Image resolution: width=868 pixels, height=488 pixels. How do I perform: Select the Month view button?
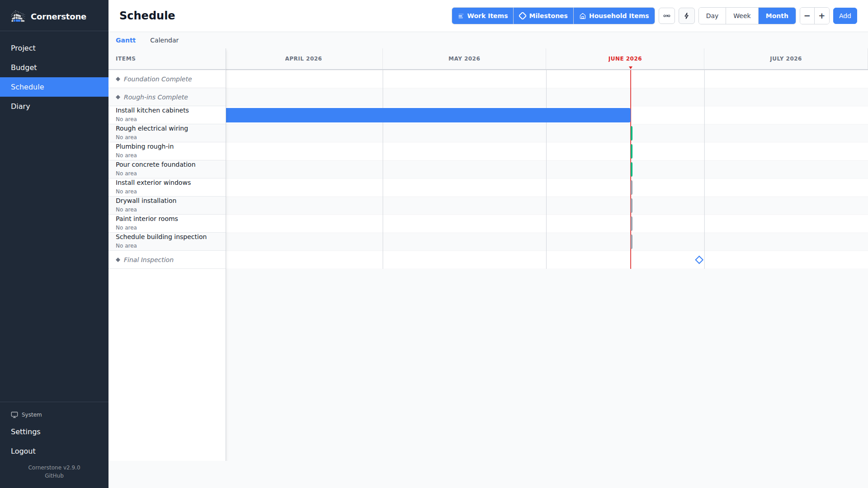click(x=777, y=16)
